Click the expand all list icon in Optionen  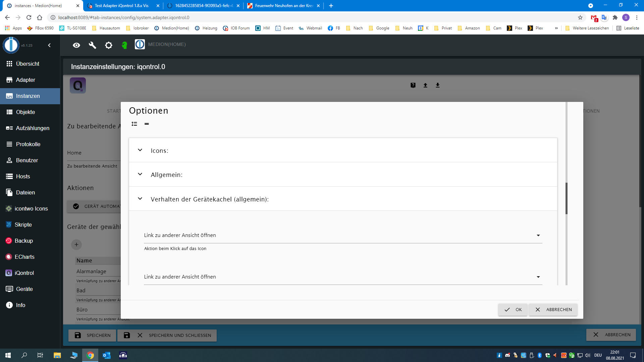pyautogui.click(x=134, y=124)
